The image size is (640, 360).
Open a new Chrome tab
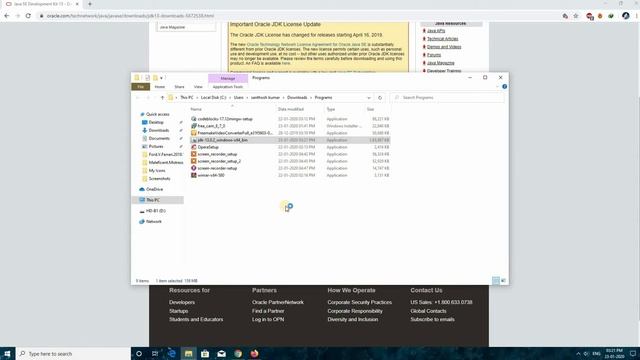tap(90, 4)
